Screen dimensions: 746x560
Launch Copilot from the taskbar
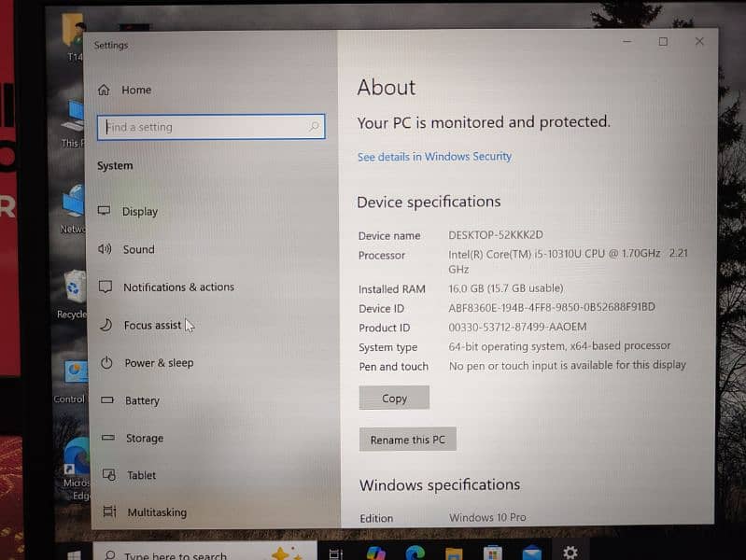(x=375, y=553)
